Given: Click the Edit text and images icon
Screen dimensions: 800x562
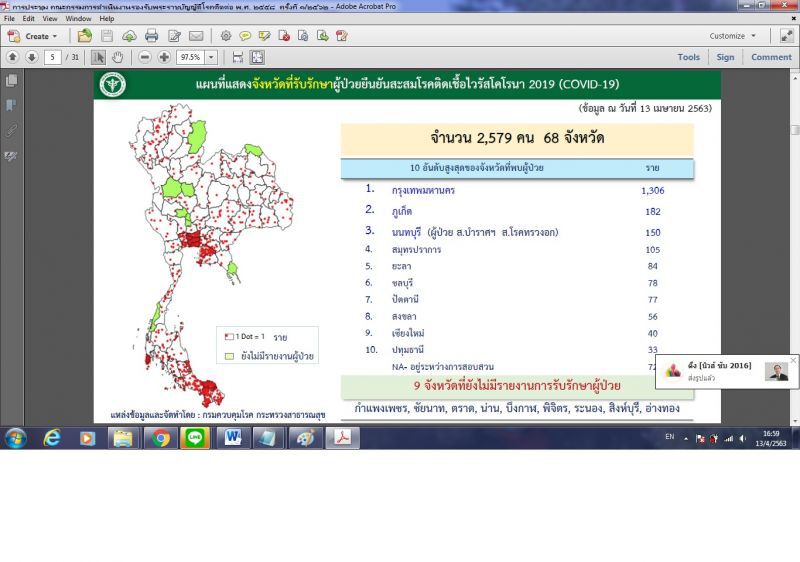Looking at the screenshot, I should pos(174,36).
